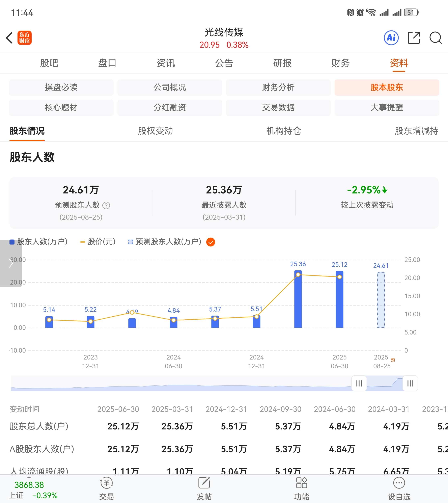Tap the 5.14 bar in chart
This screenshot has width=448, height=503.
pyautogui.click(x=49, y=322)
